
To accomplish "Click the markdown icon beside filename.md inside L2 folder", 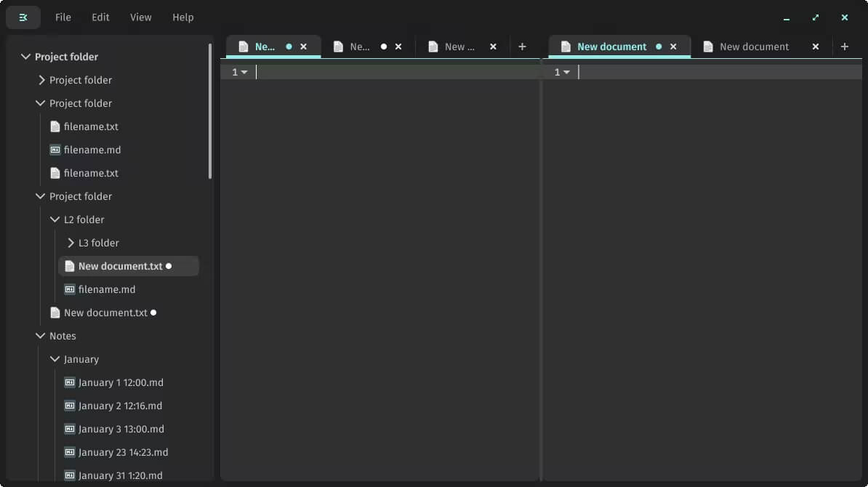I will click(x=70, y=289).
